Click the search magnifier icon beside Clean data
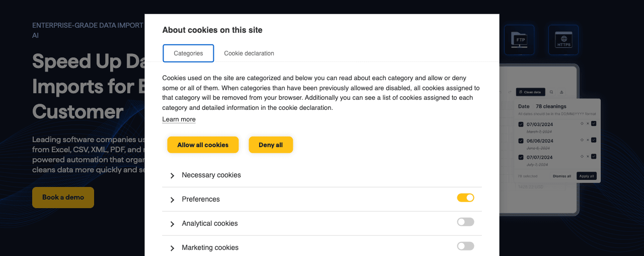Screen dimensions: 644x256 (x=551, y=92)
